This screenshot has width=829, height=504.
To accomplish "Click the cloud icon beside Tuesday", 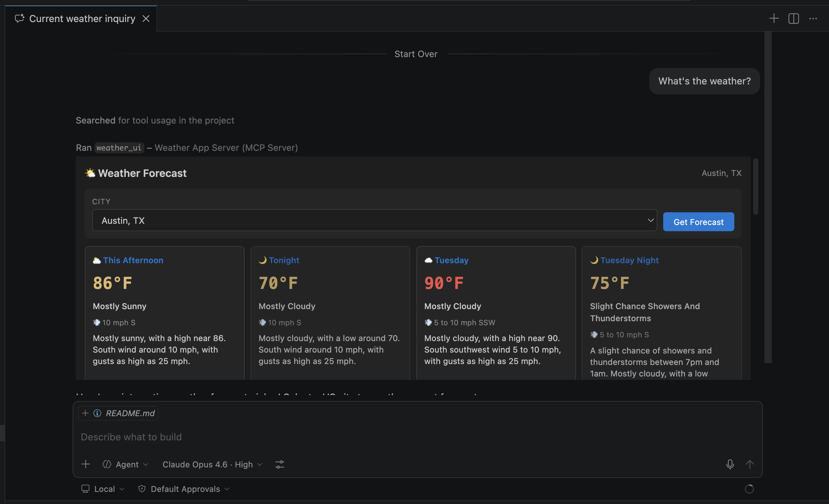I will [428, 260].
